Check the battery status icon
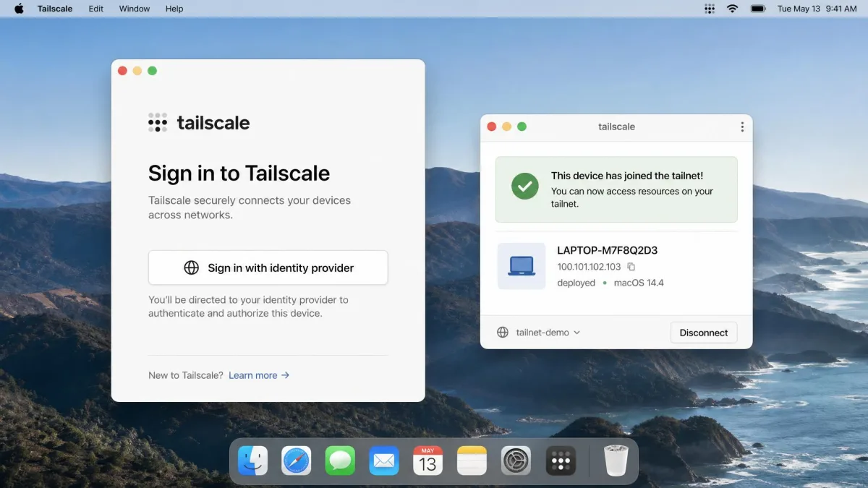 (x=758, y=9)
